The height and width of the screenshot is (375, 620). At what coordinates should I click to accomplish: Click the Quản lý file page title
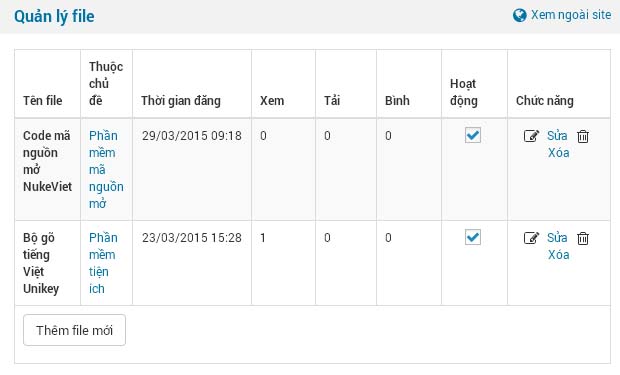coord(54,17)
